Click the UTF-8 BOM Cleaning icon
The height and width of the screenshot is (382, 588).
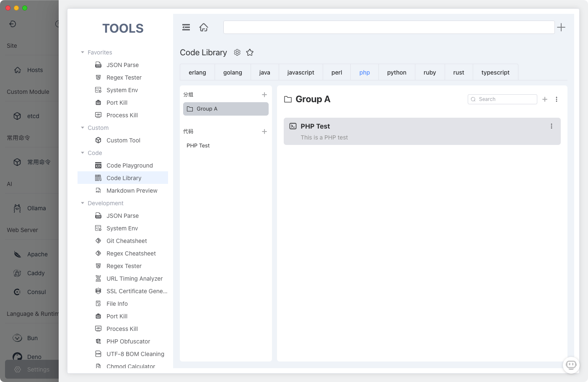[98, 354]
